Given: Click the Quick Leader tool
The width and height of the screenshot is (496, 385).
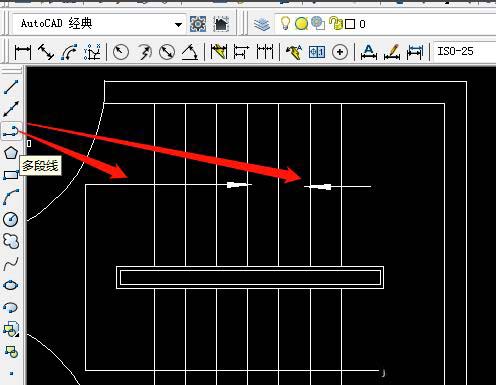Looking at the screenshot, I should coord(294,52).
